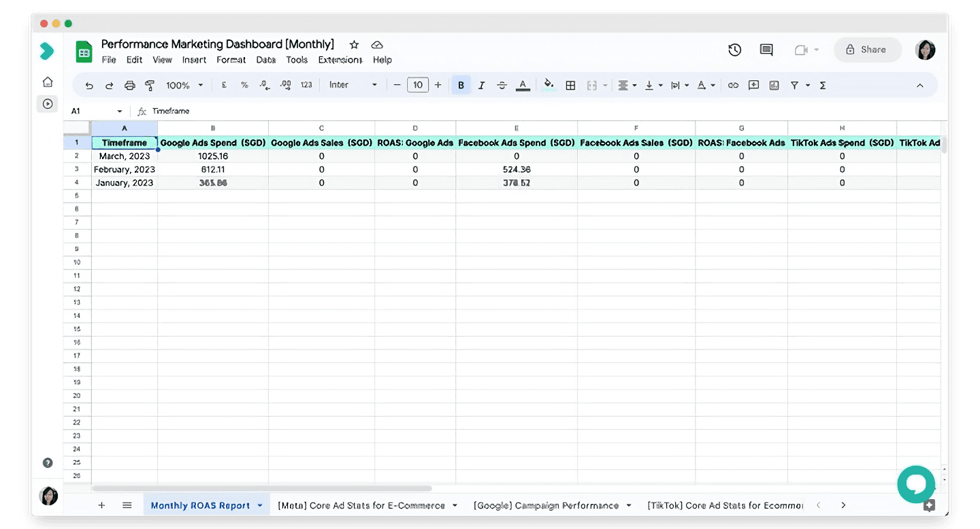Toggle strikethrough formatting
The height and width of the screenshot is (529, 980).
point(502,85)
